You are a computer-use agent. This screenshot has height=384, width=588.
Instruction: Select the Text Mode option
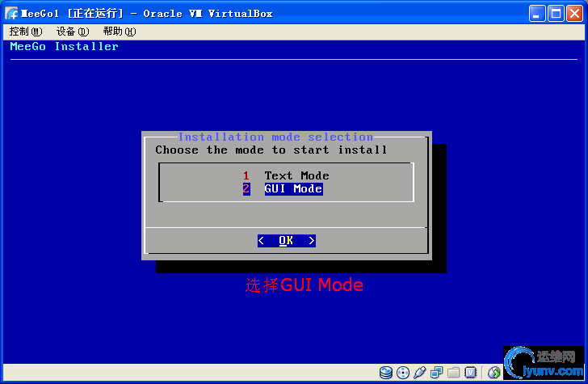coord(296,175)
